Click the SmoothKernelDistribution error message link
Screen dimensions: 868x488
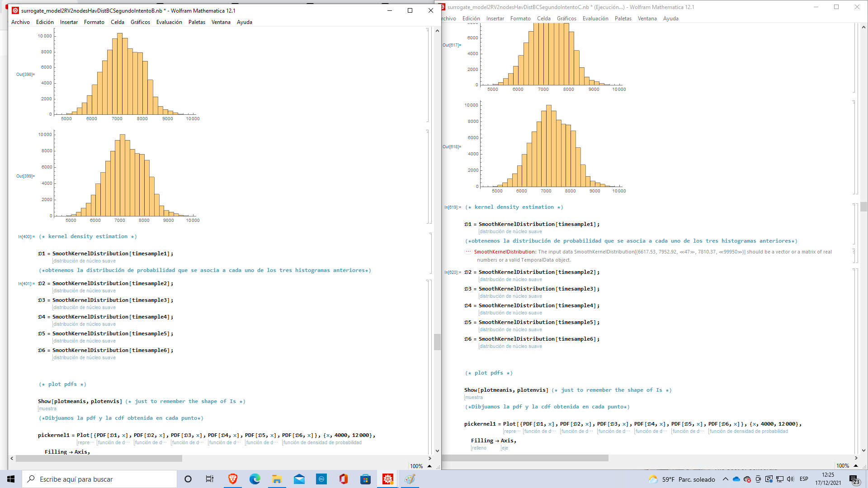click(x=505, y=252)
